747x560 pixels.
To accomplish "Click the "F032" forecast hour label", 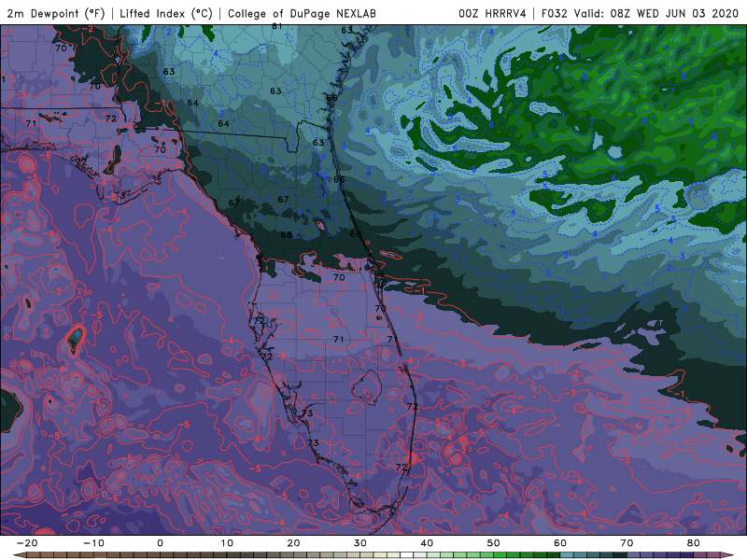I will (x=555, y=13).
